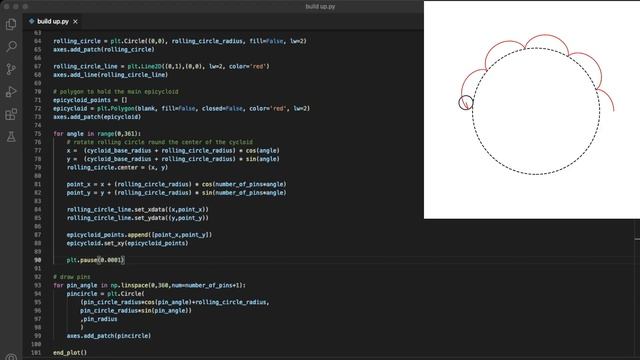The image size is (640, 360).
Task: Open the Explorer view in activity bar
Action: 11,24
